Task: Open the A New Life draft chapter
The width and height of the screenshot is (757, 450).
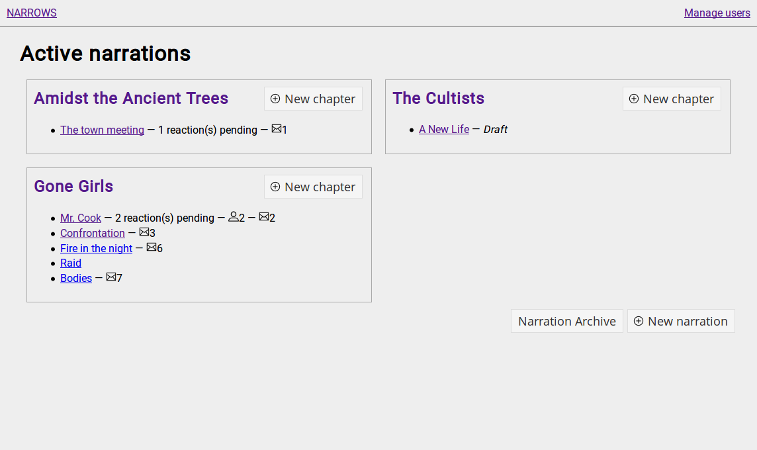Action: pos(444,129)
